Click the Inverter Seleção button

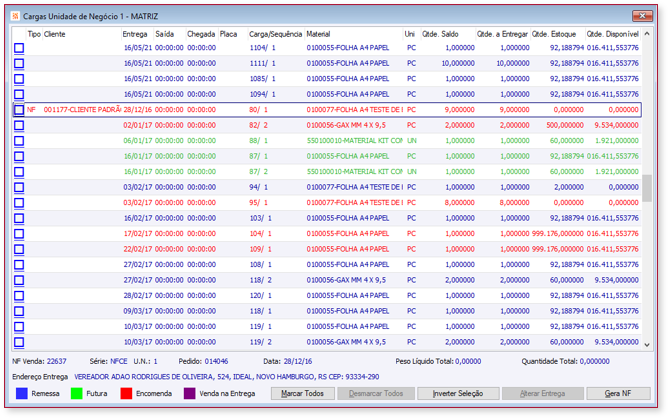[458, 393]
